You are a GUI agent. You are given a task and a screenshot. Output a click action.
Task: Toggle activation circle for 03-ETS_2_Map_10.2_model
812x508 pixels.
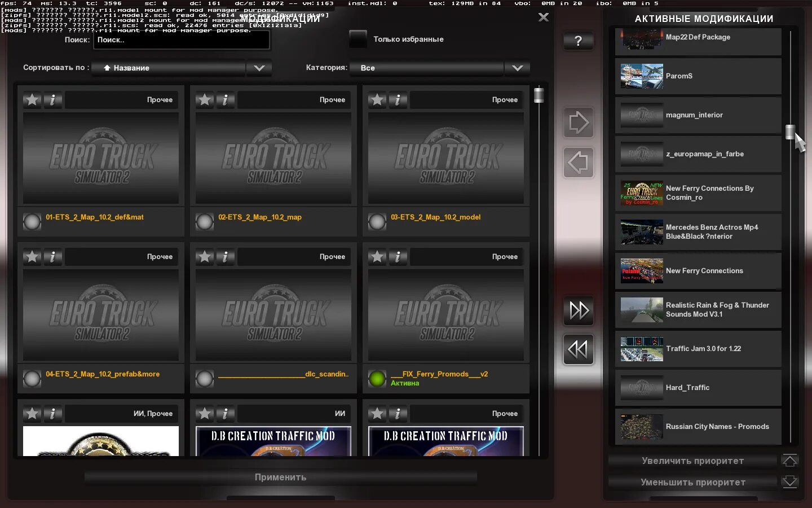point(377,222)
